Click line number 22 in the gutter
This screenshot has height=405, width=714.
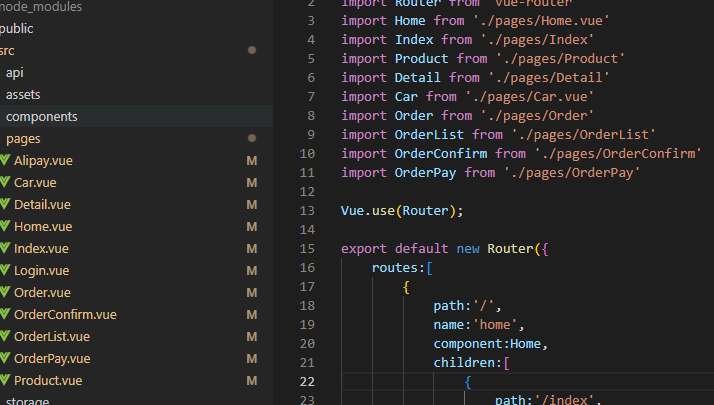pos(307,382)
